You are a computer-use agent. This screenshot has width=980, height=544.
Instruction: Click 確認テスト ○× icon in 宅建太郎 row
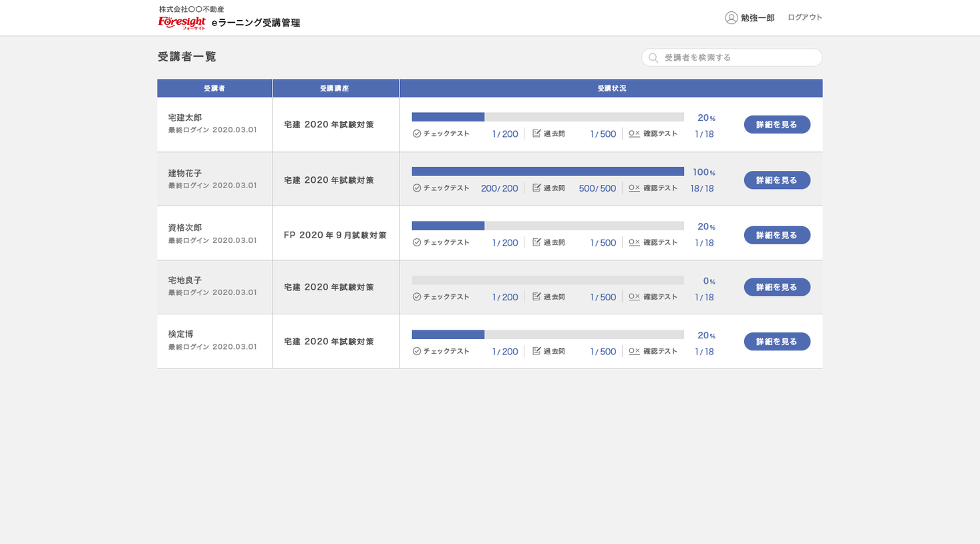tap(634, 133)
